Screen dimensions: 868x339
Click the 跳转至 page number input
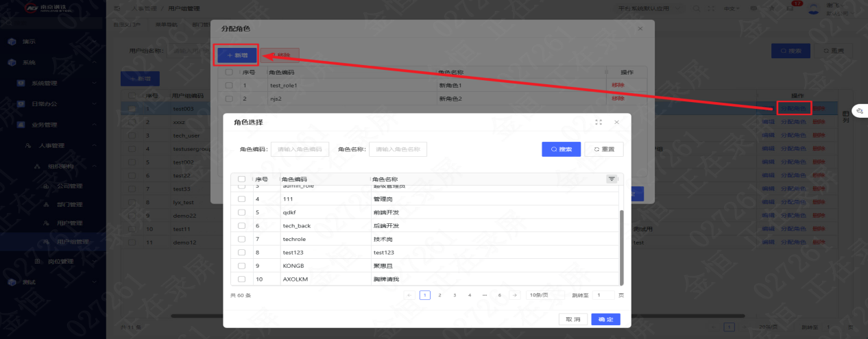coord(604,295)
